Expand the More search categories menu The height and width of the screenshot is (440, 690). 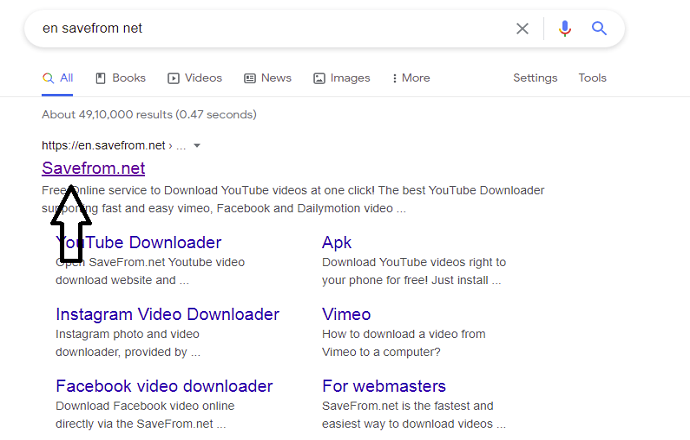pos(411,78)
